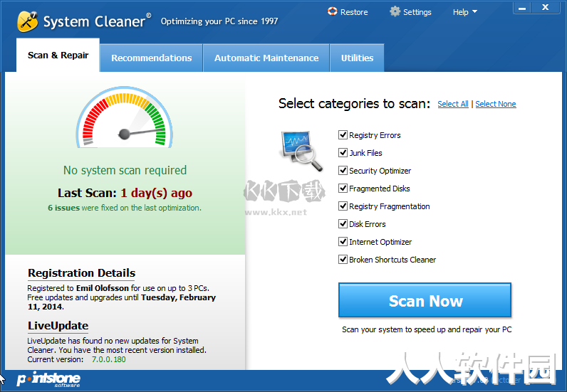Click 'Select categories to scan:' heading
The width and height of the screenshot is (567, 392).
355,104
